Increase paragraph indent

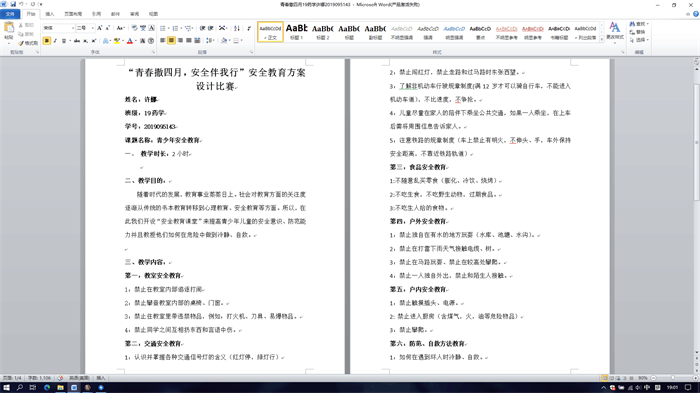[211, 28]
